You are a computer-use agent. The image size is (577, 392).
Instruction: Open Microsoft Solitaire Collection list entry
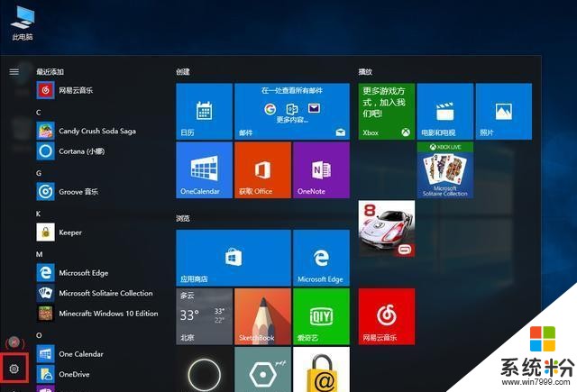pos(99,293)
